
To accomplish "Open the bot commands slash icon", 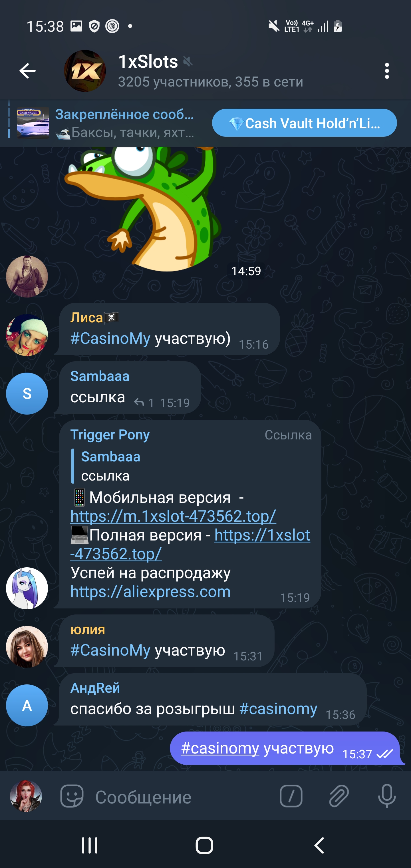I will (x=291, y=796).
